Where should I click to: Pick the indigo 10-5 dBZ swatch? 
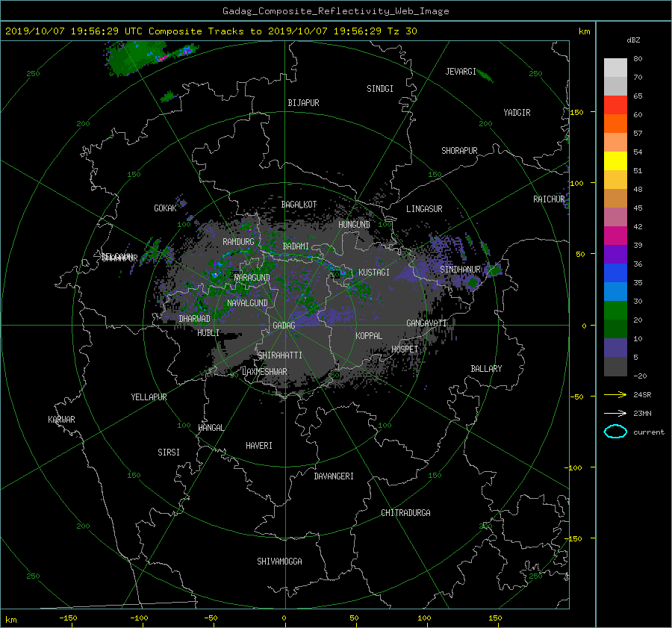click(615, 347)
